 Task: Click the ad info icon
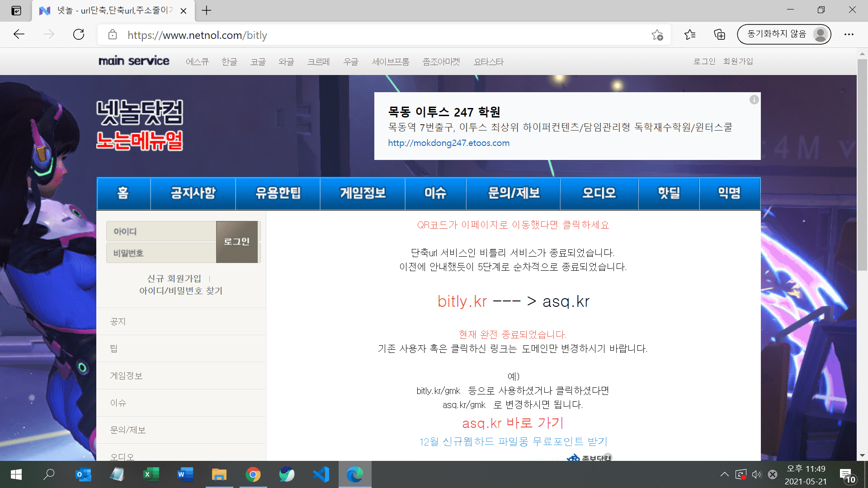coord(754,100)
